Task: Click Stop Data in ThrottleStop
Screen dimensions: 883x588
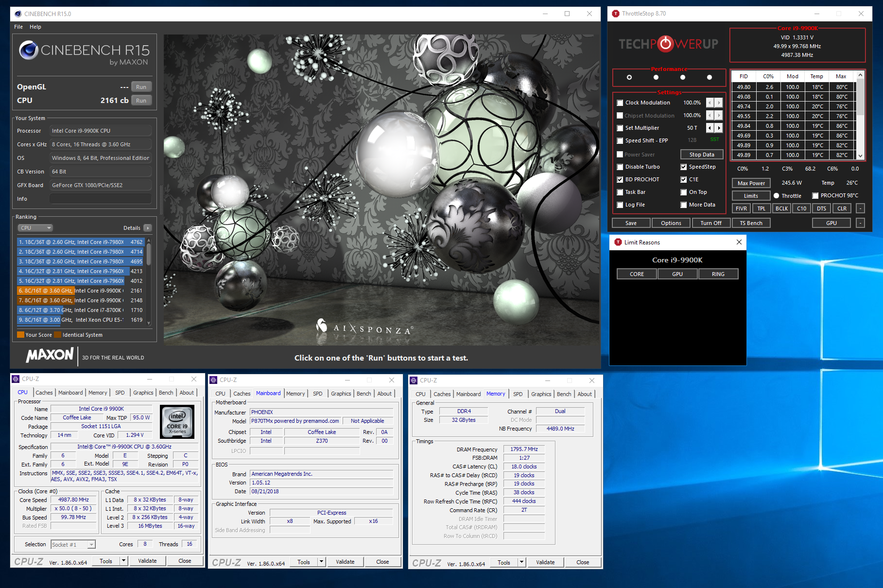Action: [x=702, y=155]
